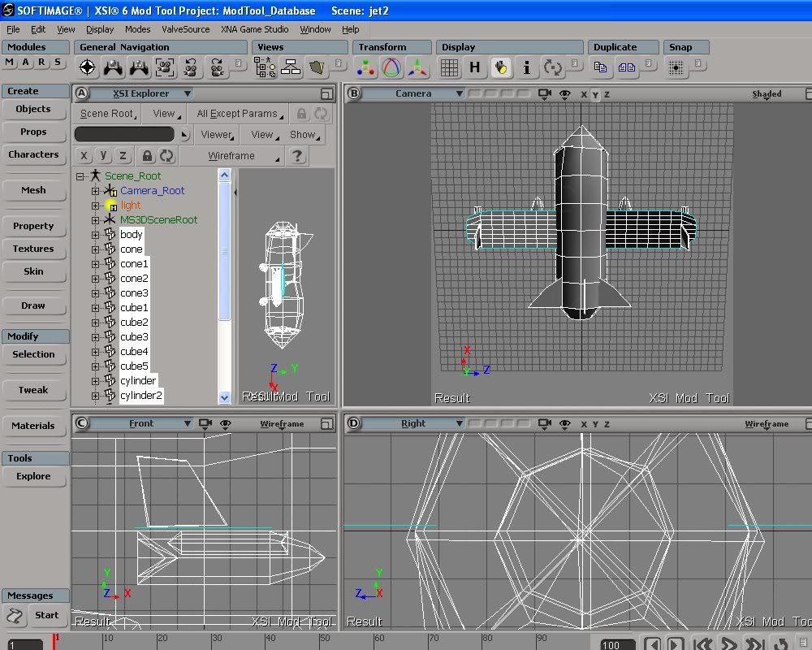The width and height of the screenshot is (812, 650).
Task: Click the Textures button
Action: click(x=33, y=249)
